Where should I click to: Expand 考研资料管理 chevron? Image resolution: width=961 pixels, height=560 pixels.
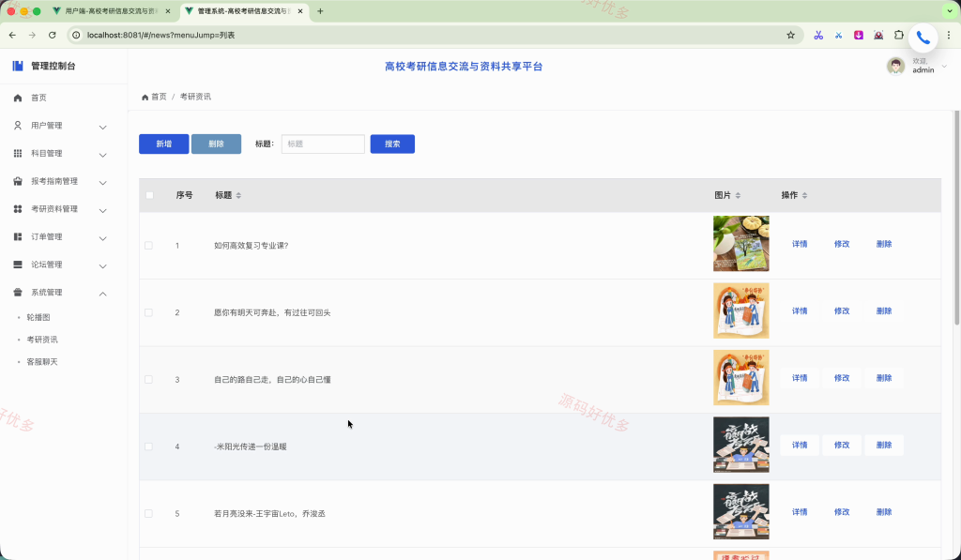(x=103, y=210)
